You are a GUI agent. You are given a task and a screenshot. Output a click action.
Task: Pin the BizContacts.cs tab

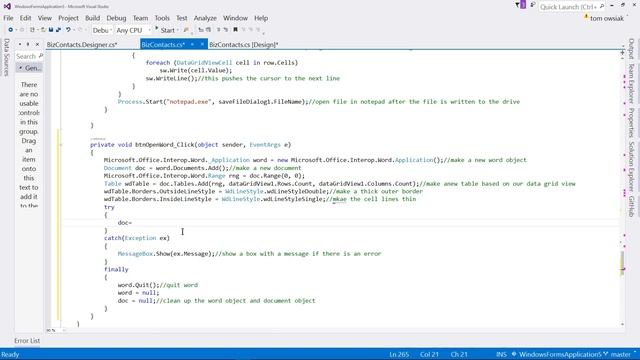pyautogui.click(x=192, y=44)
